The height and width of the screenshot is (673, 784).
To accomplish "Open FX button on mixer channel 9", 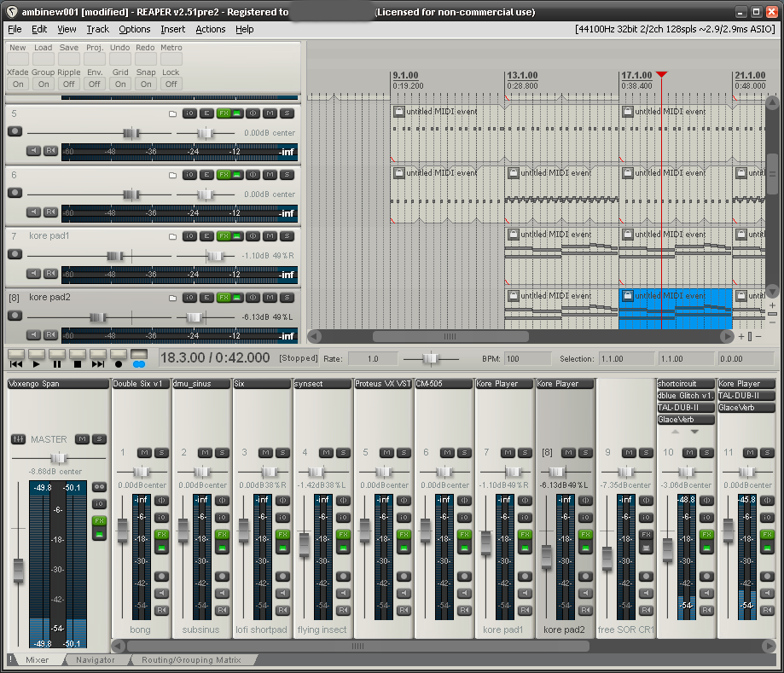I will pyautogui.click(x=646, y=535).
